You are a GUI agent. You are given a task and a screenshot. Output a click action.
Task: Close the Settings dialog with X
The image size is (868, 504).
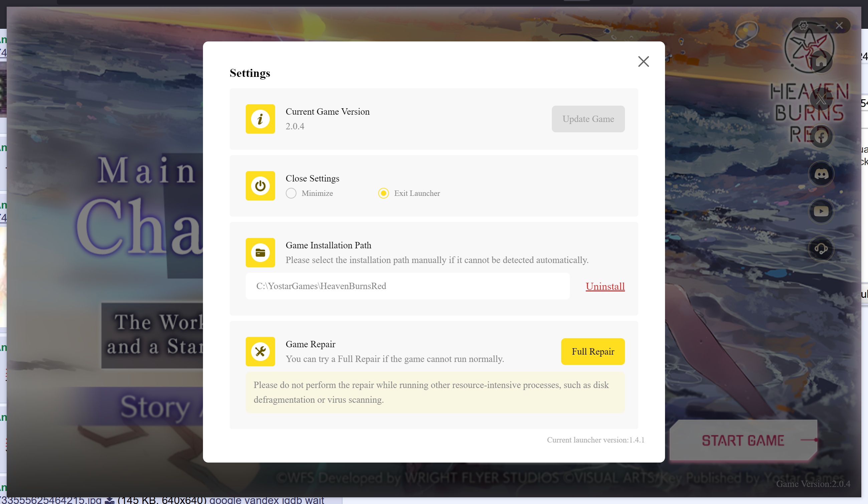(643, 62)
